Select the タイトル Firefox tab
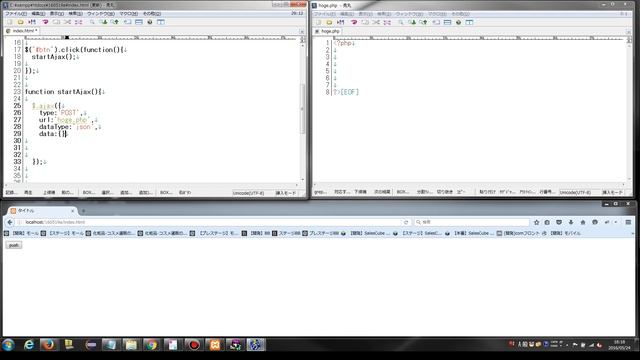The height and width of the screenshot is (360, 640). [x=40, y=211]
